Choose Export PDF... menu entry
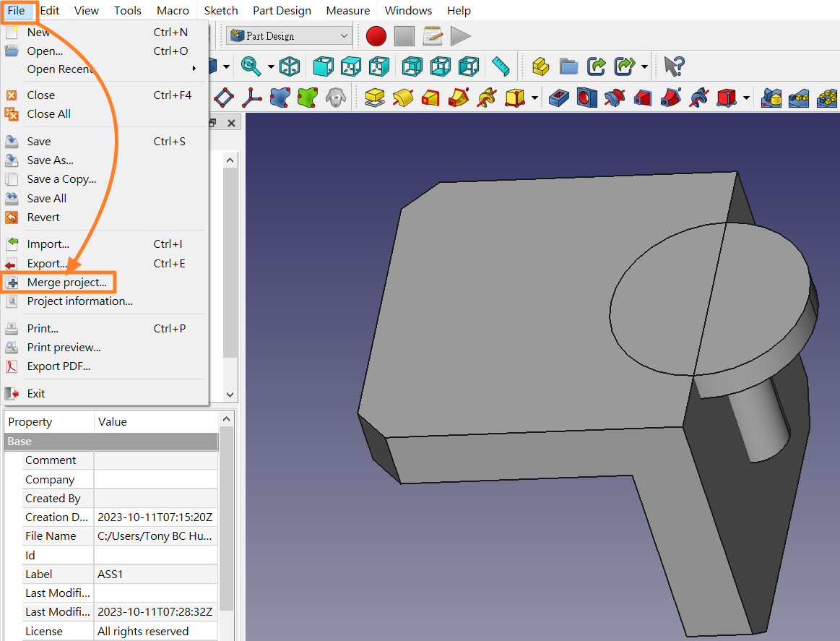This screenshot has width=840, height=641. 104,366
